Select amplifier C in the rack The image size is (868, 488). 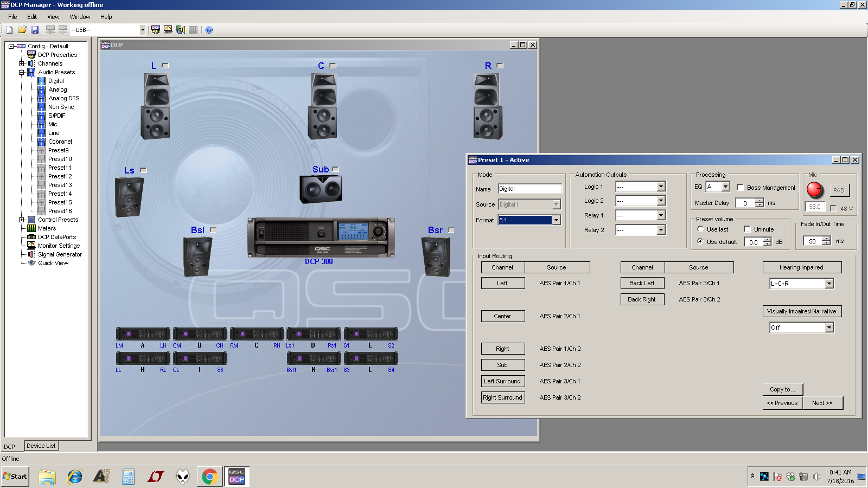pos(257,334)
